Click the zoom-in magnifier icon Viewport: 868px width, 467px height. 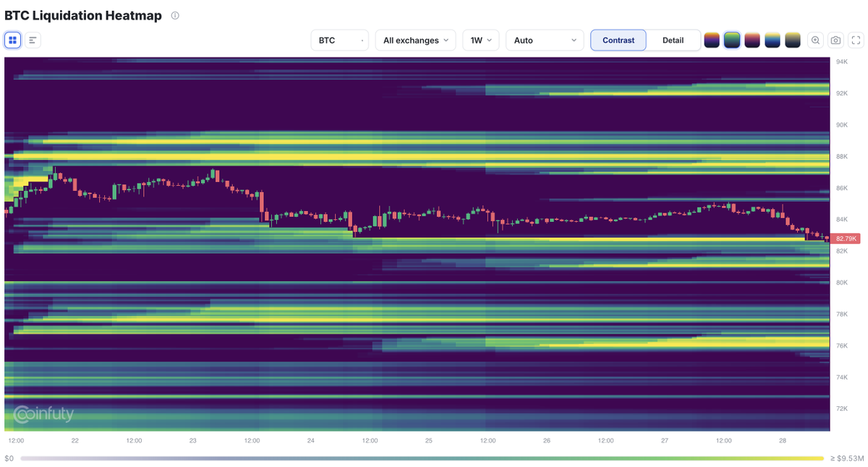(815, 40)
